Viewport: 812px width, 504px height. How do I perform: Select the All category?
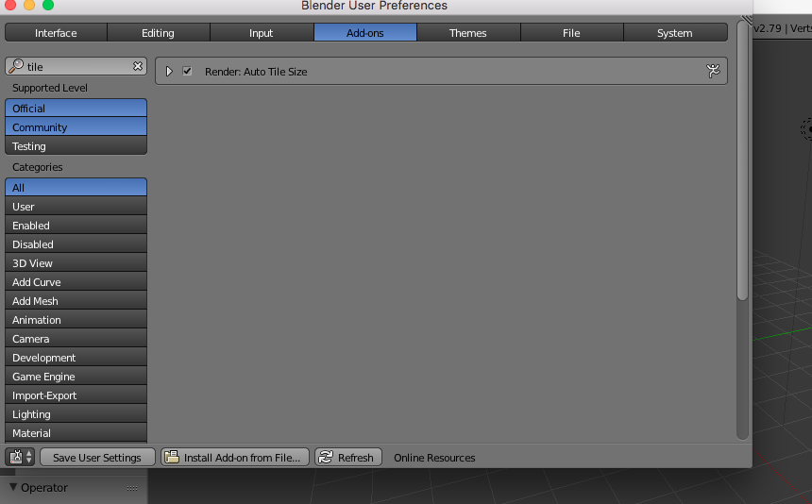pyautogui.click(x=76, y=187)
